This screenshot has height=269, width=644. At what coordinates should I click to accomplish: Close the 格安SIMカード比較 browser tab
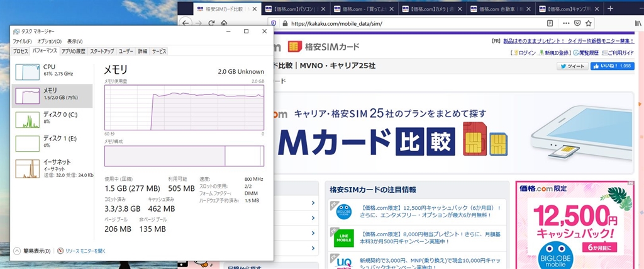[254, 9]
